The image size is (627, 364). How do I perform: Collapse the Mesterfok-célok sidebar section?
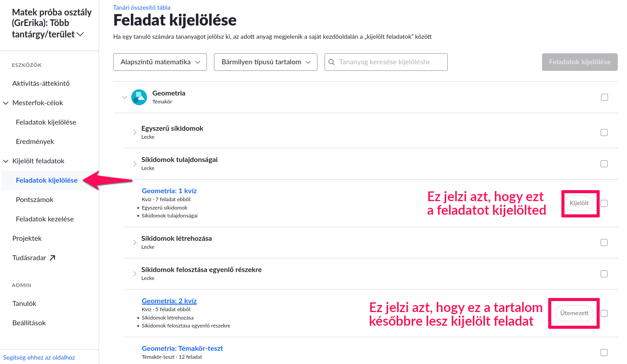pyautogui.click(x=6, y=103)
